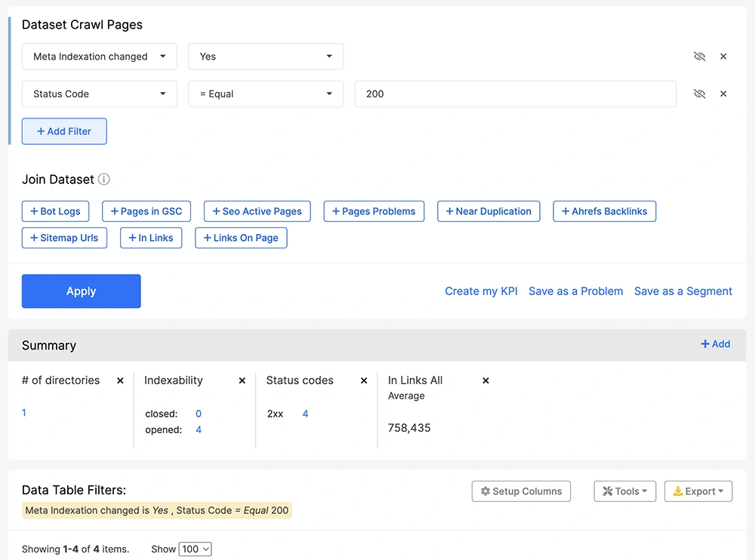Screen dimensions: 755x560
Task: Change the Show 100 items selector
Action: 195,549
